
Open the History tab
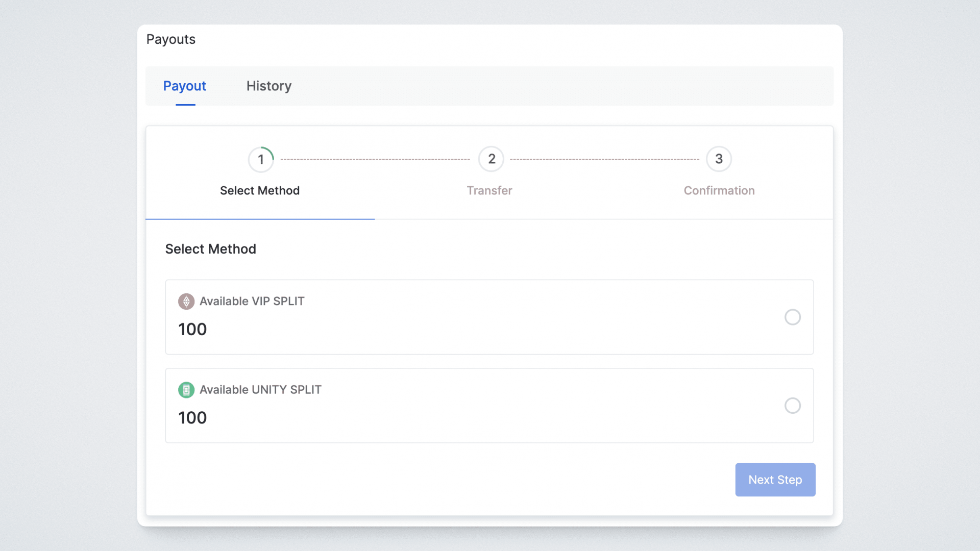point(268,86)
